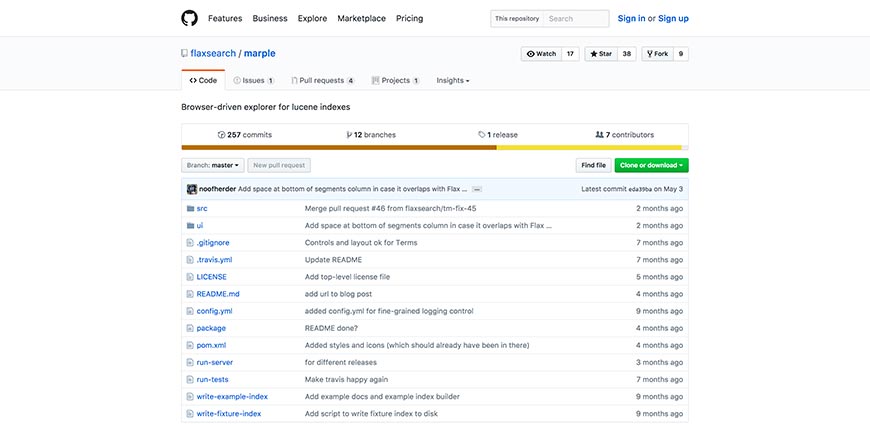The width and height of the screenshot is (870, 424).
Task: Expand the Clone or download dropdown
Action: pyautogui.click(x=651, y=165)
